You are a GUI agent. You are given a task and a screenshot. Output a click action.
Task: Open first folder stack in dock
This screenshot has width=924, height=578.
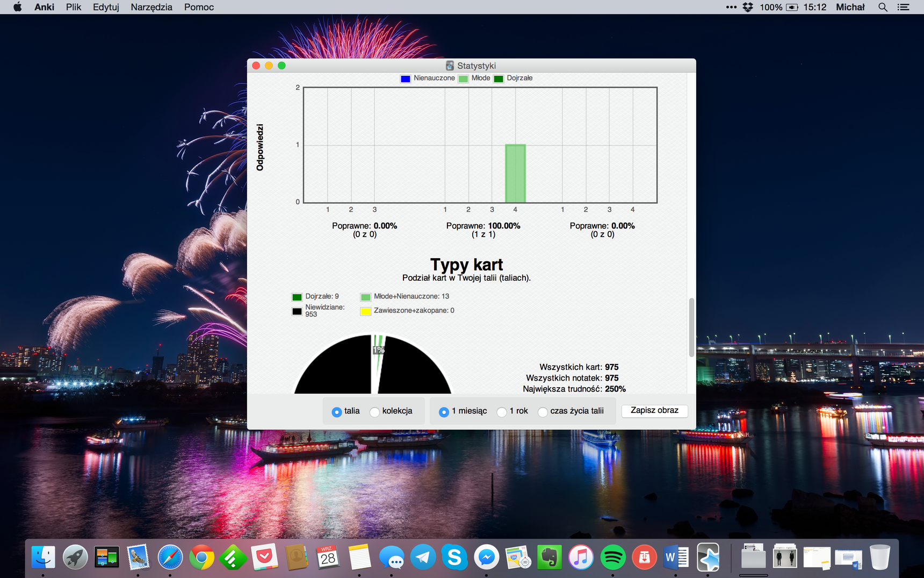[753, 556]
